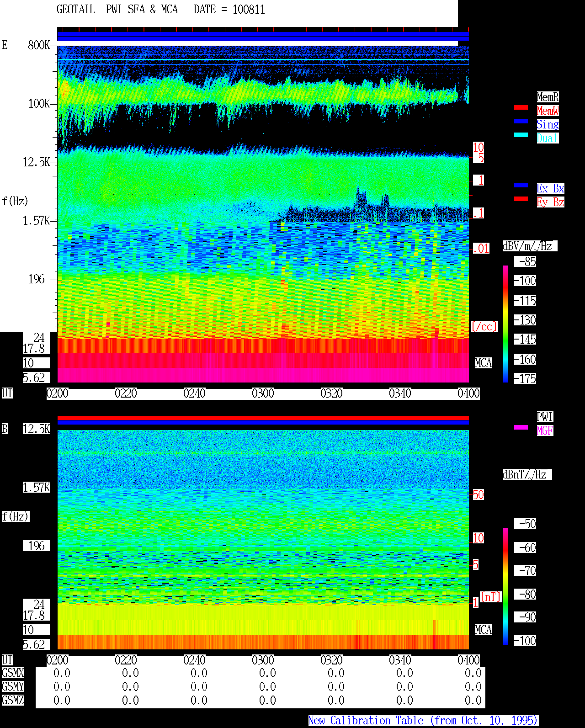Viewport: 585px width, 728px height.
Task: Click the 0340 UT tick under the E spectrogram
Action: [x=400, y=393]
